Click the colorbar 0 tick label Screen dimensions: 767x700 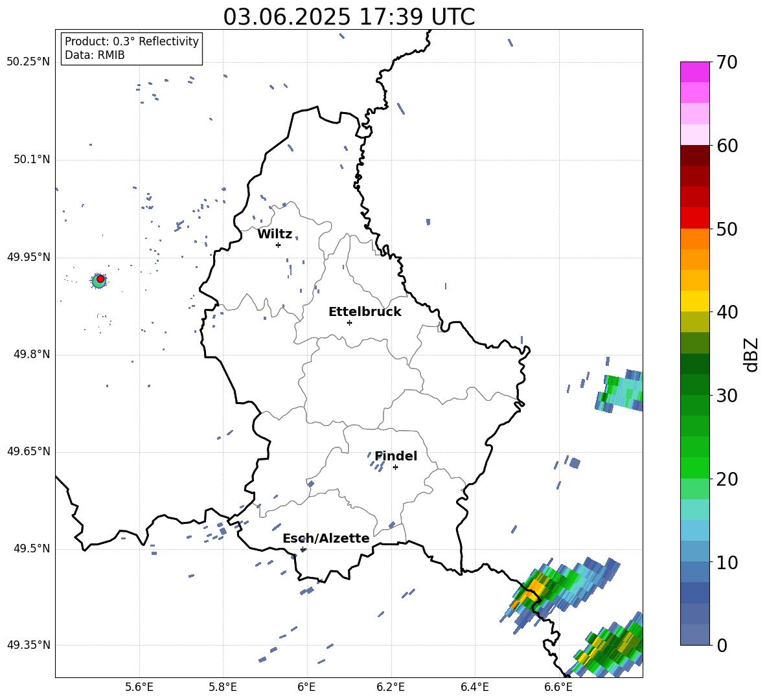pyautogui.click(x=721, y=645)
